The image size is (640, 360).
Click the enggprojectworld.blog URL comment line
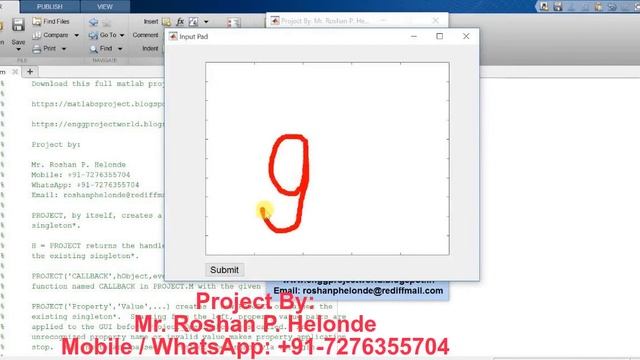(98, 124)
